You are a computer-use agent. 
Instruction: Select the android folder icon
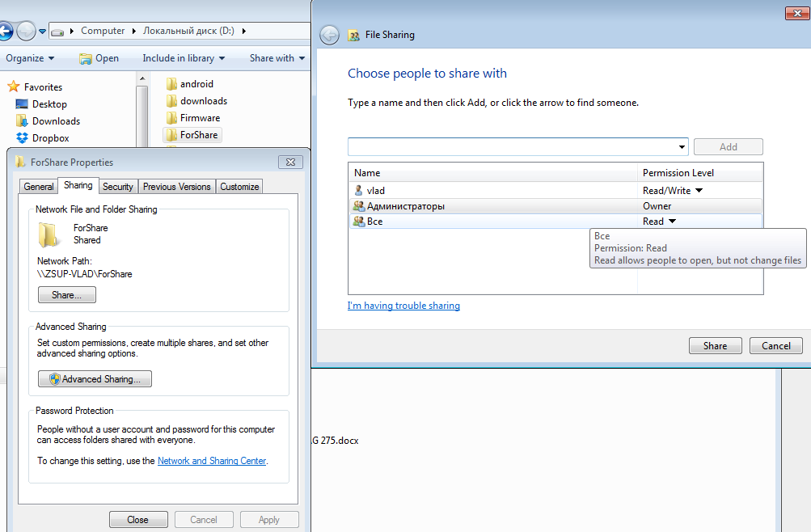click(x=171, y=84)
